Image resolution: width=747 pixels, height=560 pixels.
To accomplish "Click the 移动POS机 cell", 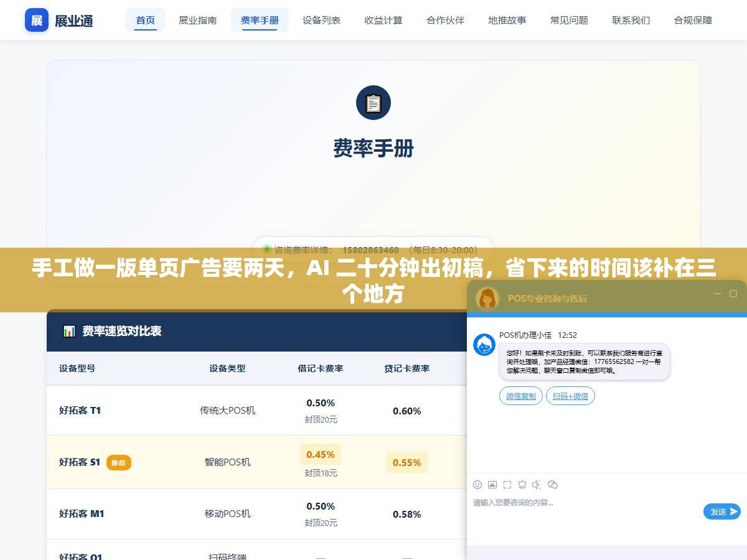I will tap(227, 513).
